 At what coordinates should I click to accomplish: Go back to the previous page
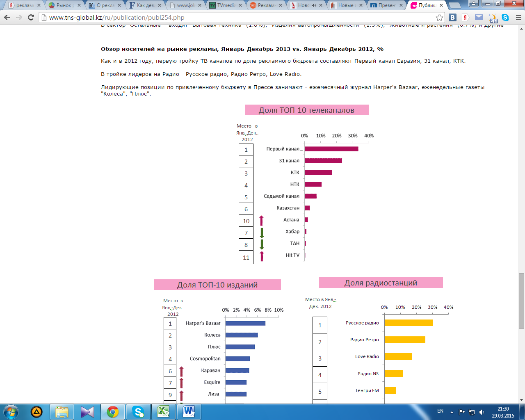coord(7,17)
